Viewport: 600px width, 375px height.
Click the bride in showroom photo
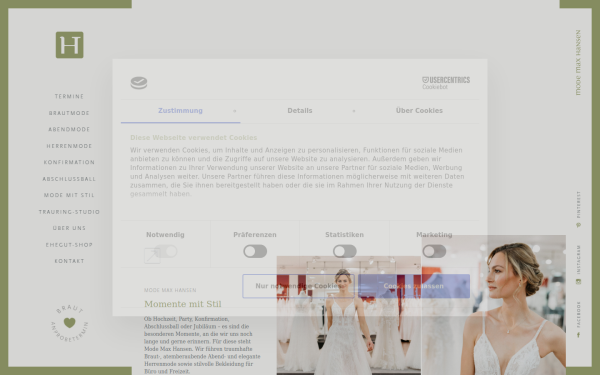pos(349,316)
